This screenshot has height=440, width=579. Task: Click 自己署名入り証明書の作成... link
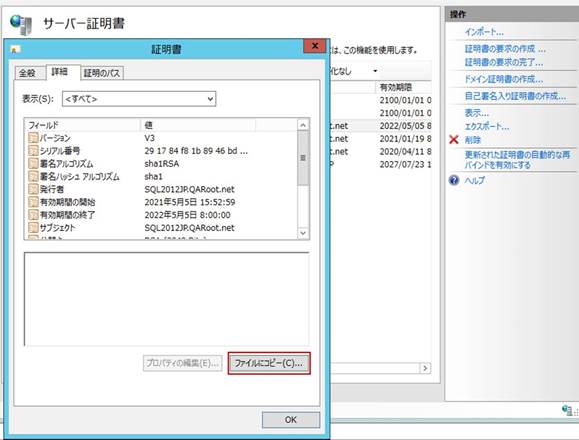pyautogui.click(x=515, y=96)
